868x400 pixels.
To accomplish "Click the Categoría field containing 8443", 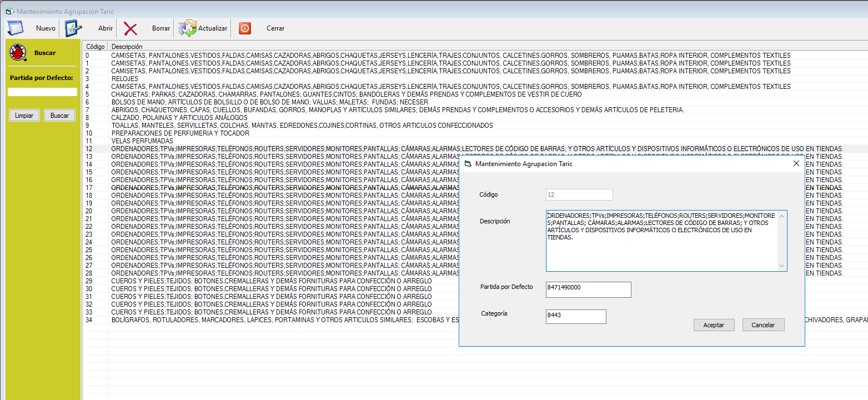I will (x=576, y=316).
